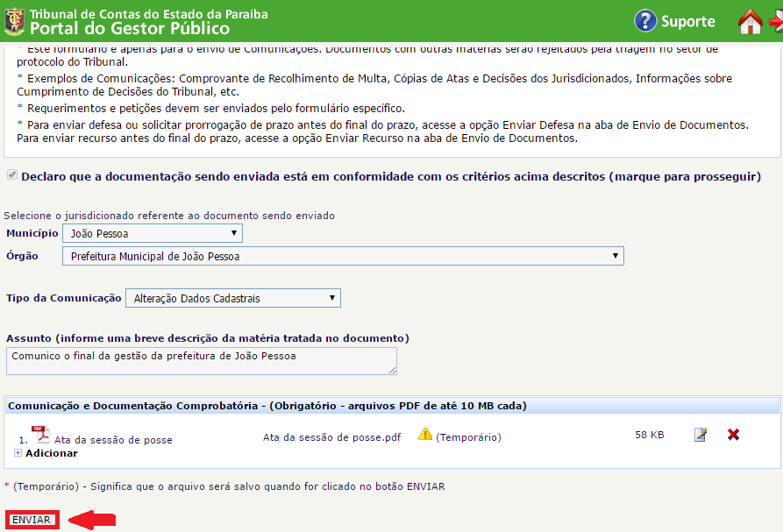Click the Tribunal de Contas crest logo
Screen dimensions: 783x532
click(14, 21)
